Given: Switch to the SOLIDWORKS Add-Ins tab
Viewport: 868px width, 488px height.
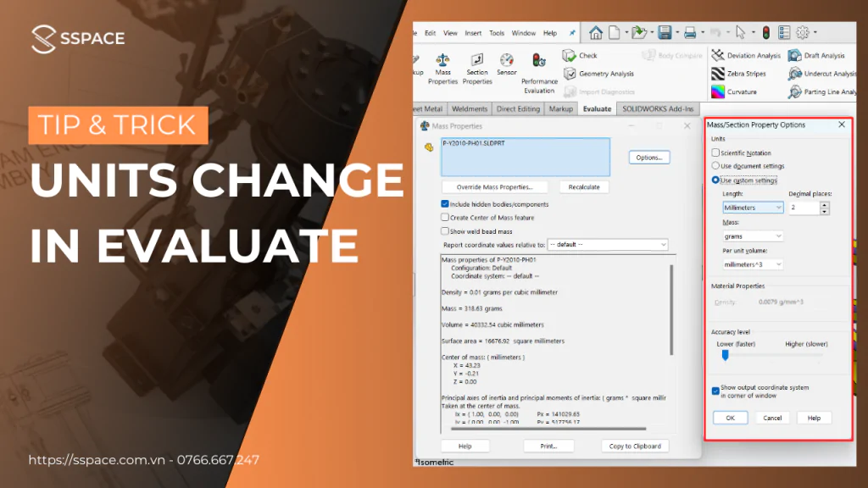Looking at the screenshot, I should coord(658,109).
